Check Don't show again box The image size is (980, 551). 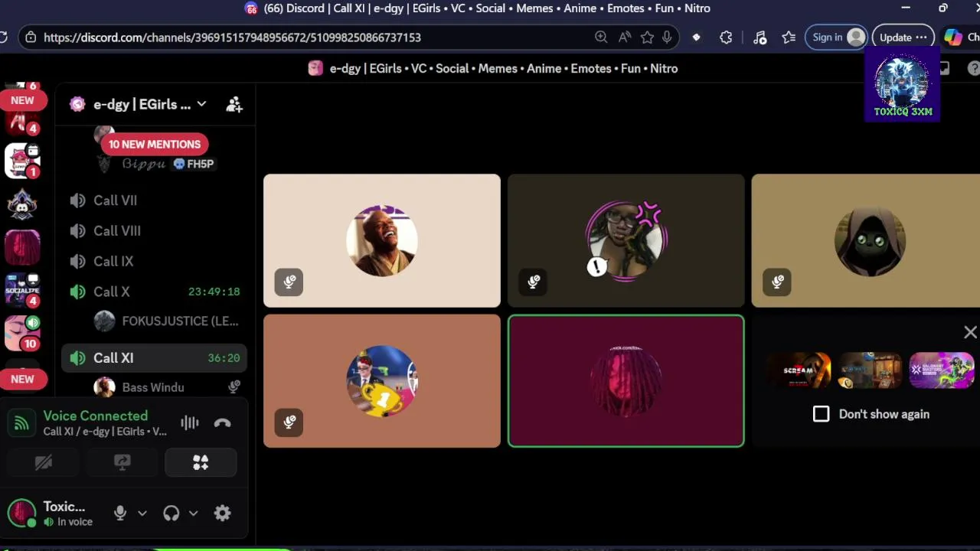tap(821, 414)
